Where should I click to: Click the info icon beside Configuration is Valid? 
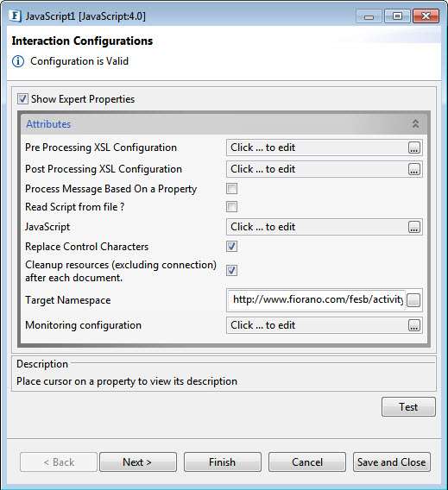click(x=18, y=61)
